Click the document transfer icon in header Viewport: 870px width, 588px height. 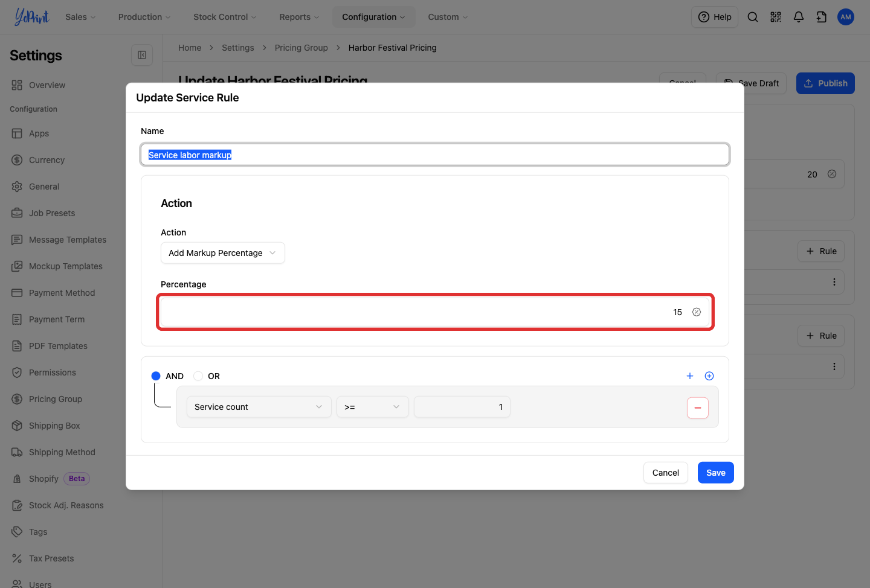[x=822, y=17]
